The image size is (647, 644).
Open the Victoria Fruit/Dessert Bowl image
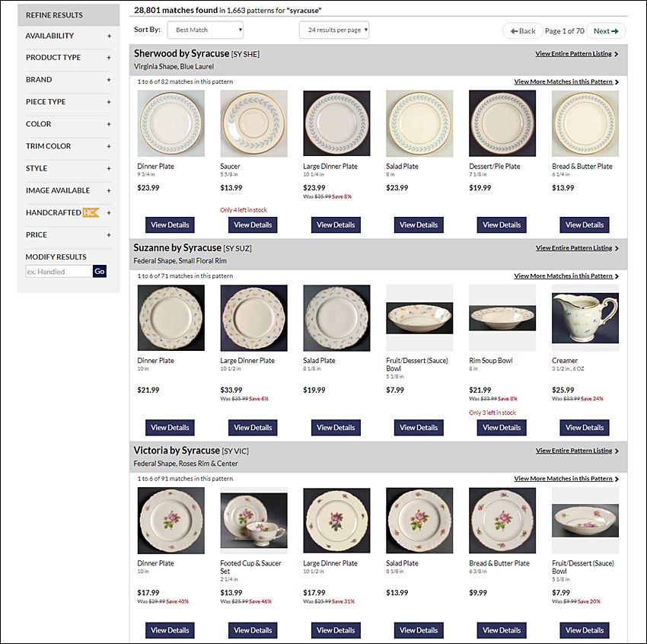pyautogui.click(x=585, y=521)
